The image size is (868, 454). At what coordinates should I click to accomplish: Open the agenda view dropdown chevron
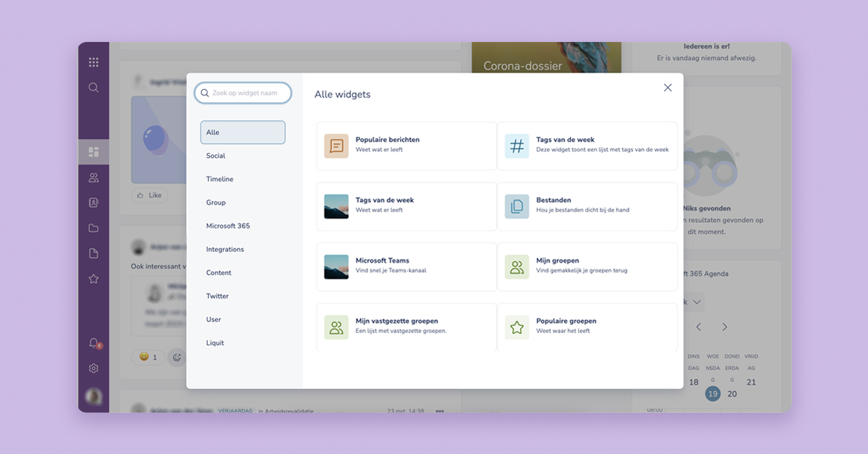[697, 301]
